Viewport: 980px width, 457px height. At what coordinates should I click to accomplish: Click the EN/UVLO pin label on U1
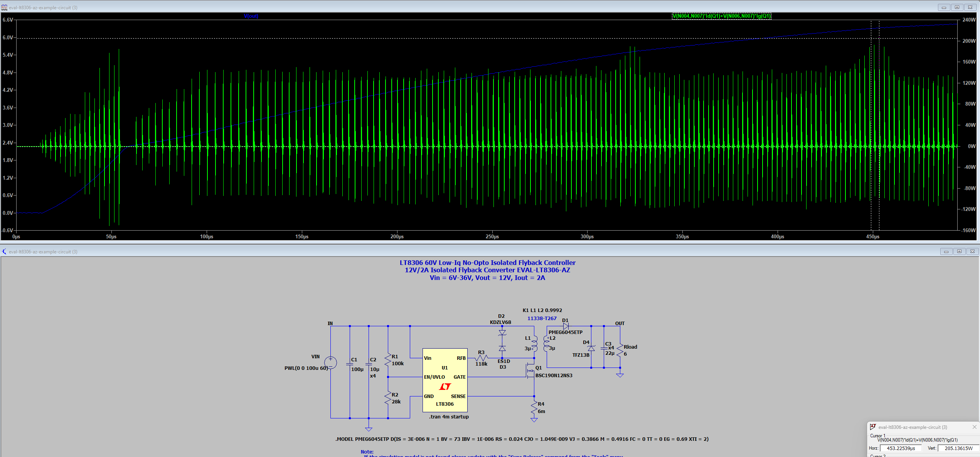[x=434, y=377]
